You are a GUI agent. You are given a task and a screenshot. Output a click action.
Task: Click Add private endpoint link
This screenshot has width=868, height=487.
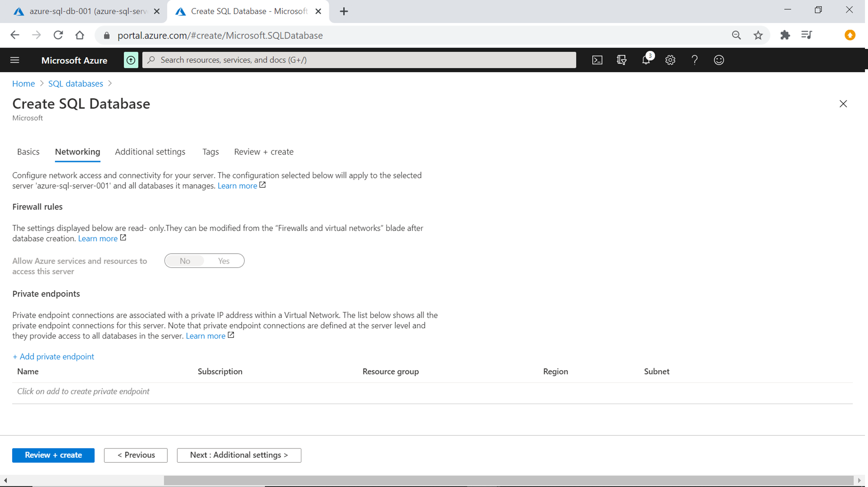pos(53,357)
